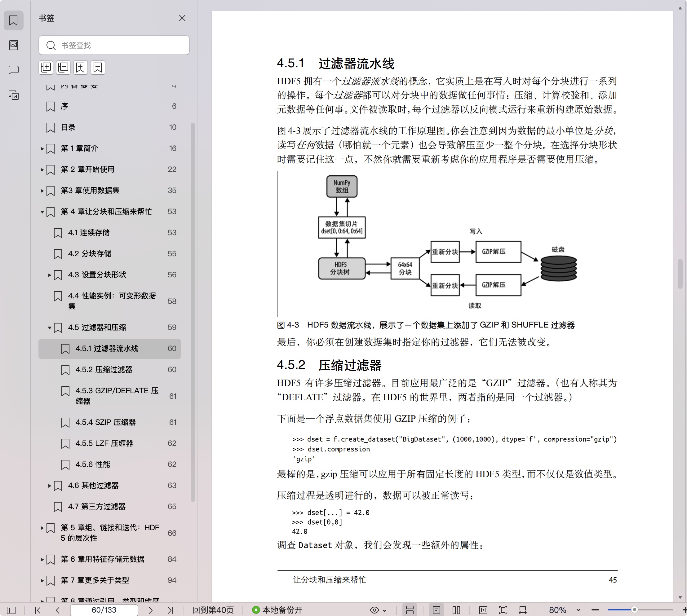Go to next page arrow
687x616 pixels.
151,610
